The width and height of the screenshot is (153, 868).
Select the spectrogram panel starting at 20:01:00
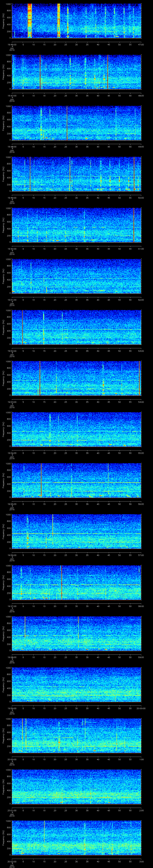point(77,787)
